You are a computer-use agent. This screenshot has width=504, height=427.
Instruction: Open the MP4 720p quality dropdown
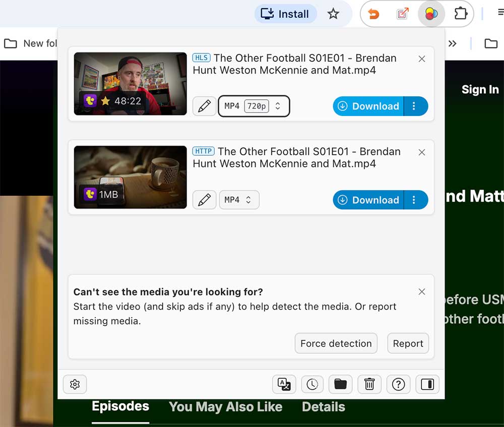[254, 106]
